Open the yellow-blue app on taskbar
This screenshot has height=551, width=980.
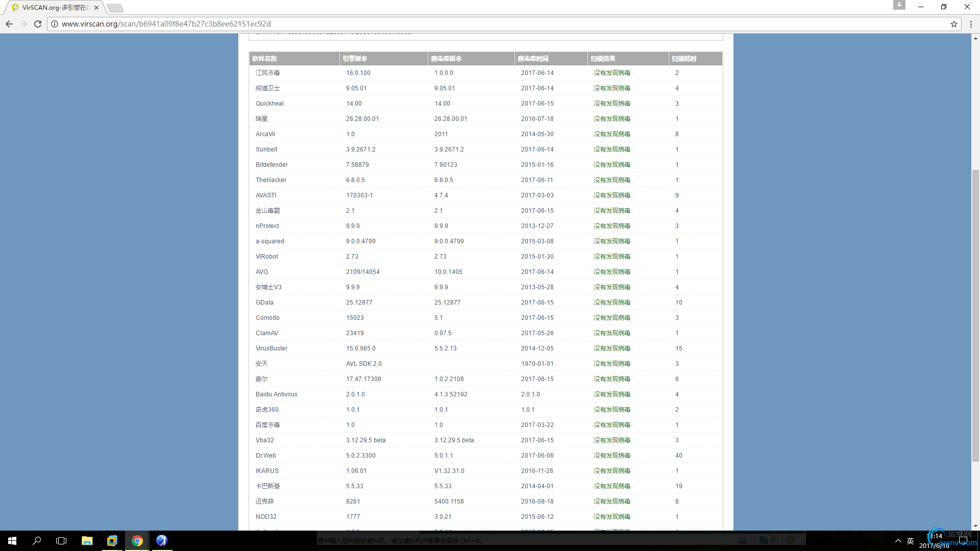coord(112,541)
